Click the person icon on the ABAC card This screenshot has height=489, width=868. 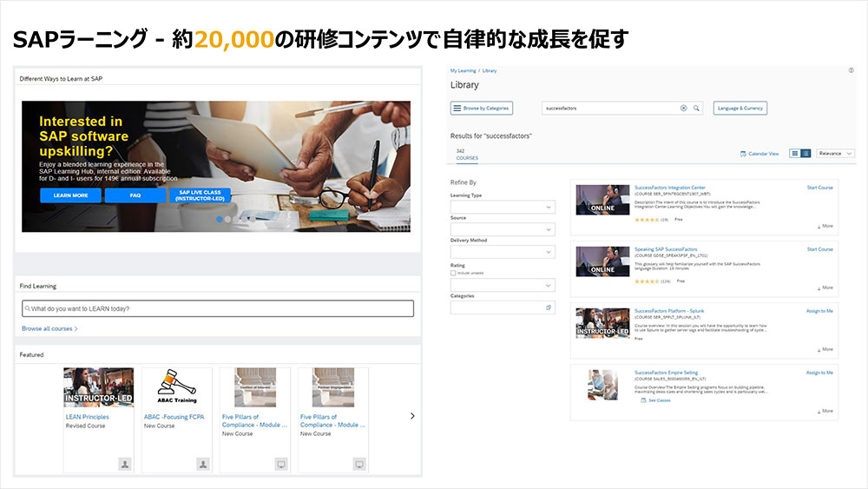tap(203, 464)
